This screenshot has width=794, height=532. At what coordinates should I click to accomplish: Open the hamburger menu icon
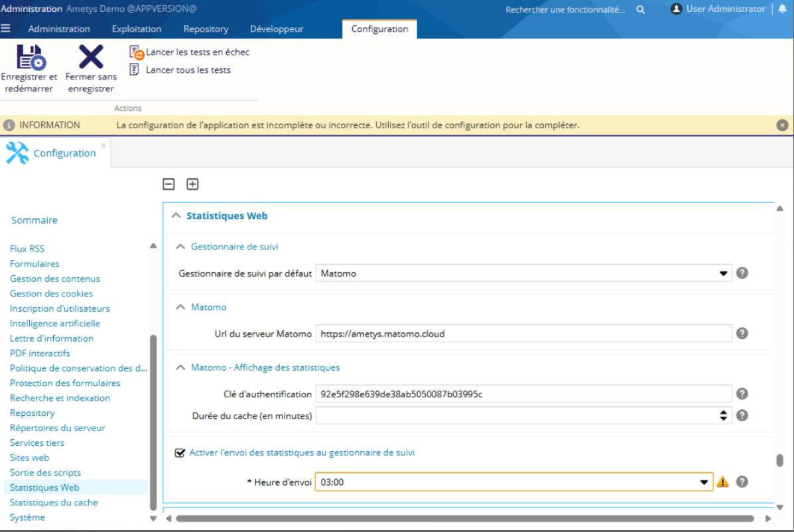pyautogui.click(x=6, y=29)
